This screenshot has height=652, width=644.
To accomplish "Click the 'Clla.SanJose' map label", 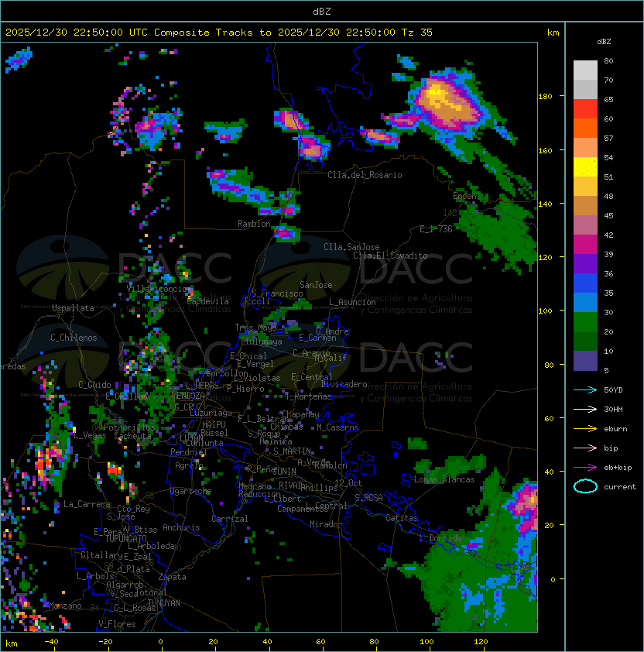I will [351, 247].
